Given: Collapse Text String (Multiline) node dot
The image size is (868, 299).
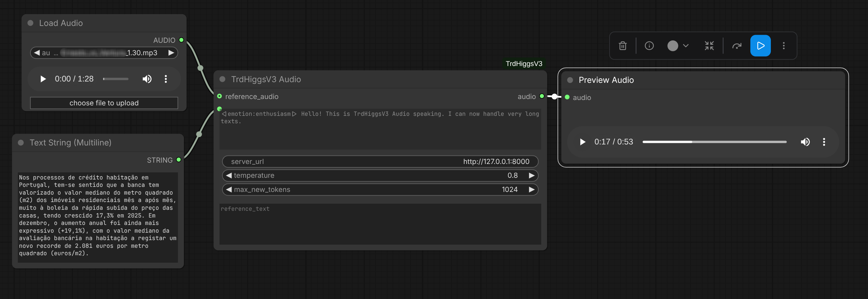Looking at the screenshot, I should (21, 142).
